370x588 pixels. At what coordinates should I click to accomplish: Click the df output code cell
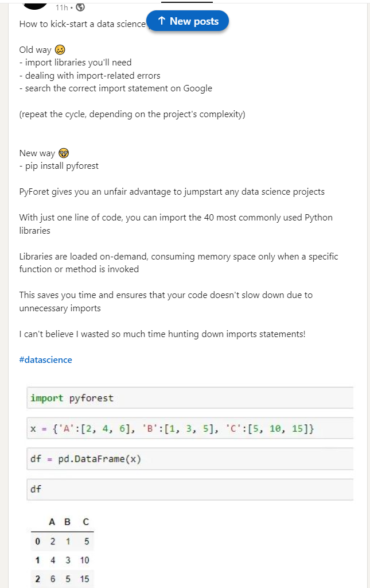pyautogui.click(x=190, y=489)
